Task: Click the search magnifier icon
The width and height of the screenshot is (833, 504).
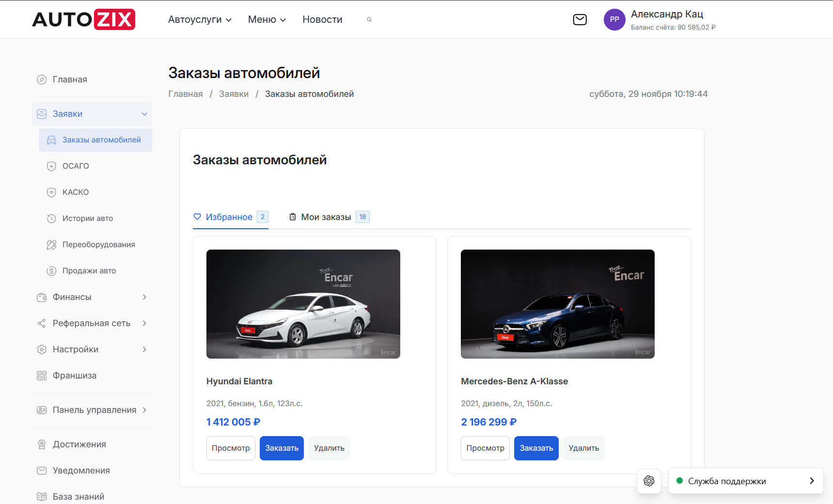Action: [x=369, y=19]
